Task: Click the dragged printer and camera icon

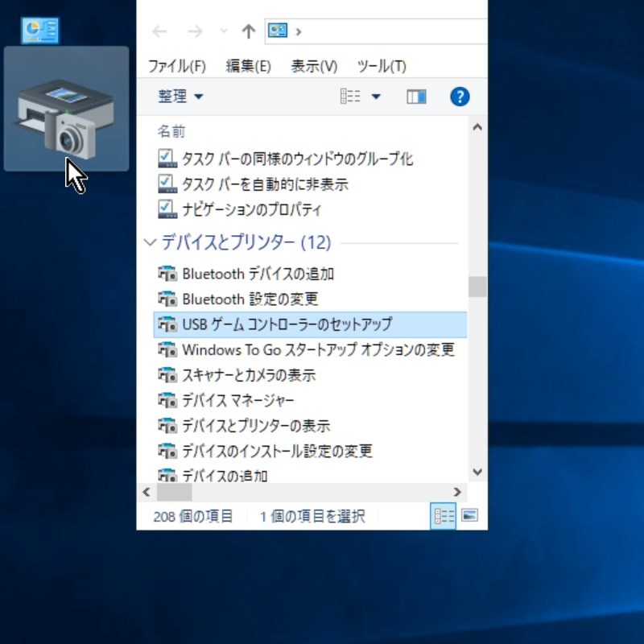Action: tap(66, 109)
